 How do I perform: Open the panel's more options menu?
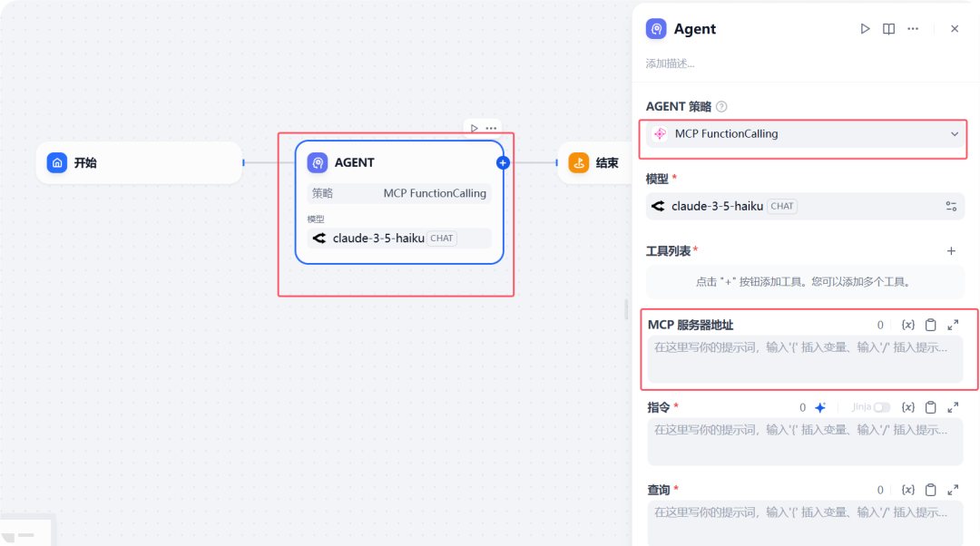tap(913, 29)
